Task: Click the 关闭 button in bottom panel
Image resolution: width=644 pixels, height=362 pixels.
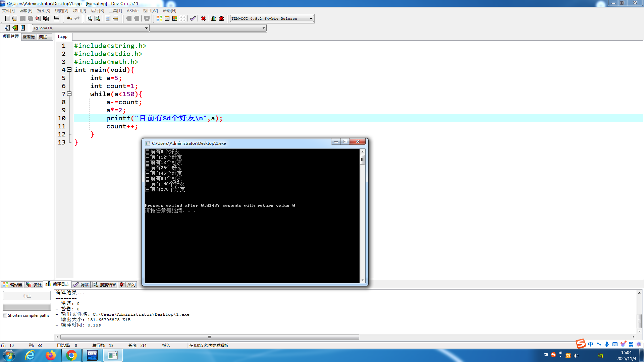Action: (x=128, y=285)
